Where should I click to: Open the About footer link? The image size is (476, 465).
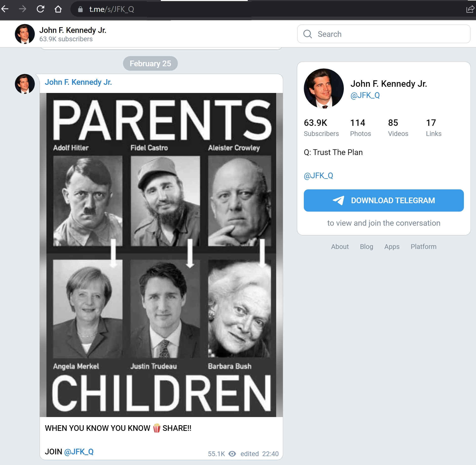(340, 246)
